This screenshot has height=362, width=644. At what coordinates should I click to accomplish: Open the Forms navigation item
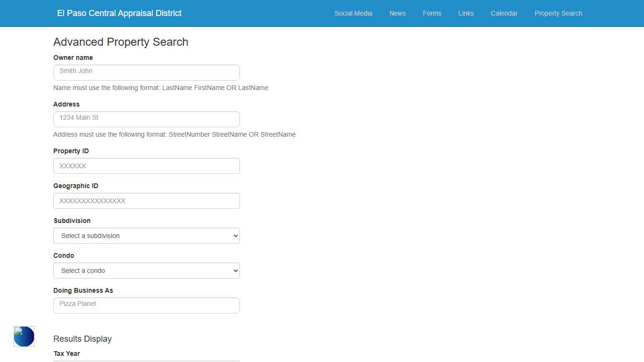[432, 13]
